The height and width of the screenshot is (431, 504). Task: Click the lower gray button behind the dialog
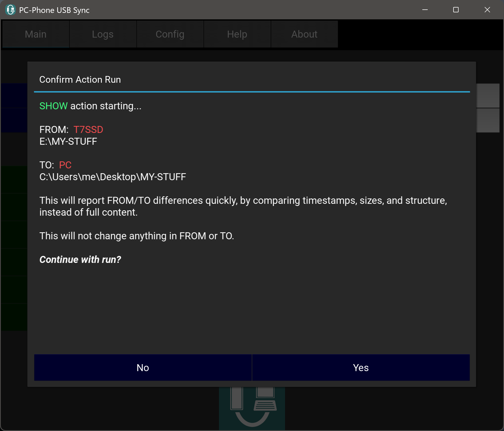pos(488,120)
